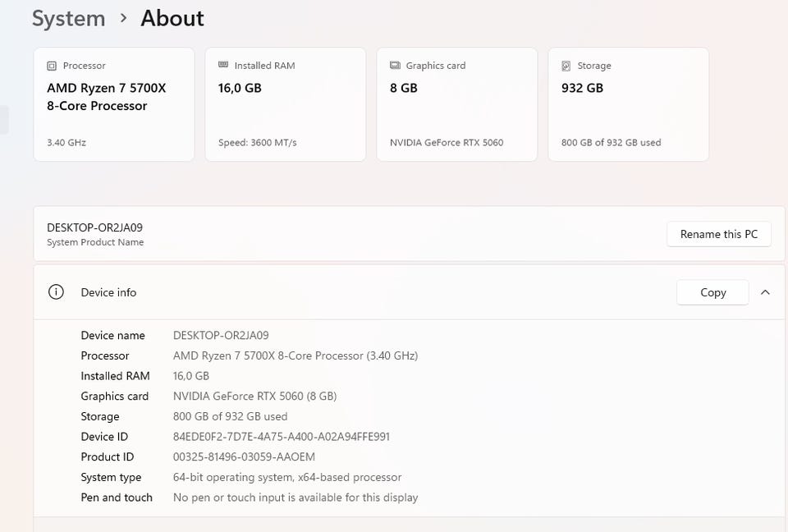Viewport: 788px width, 532px height.
Task: Click the Product ID row label
Action: 108,457
